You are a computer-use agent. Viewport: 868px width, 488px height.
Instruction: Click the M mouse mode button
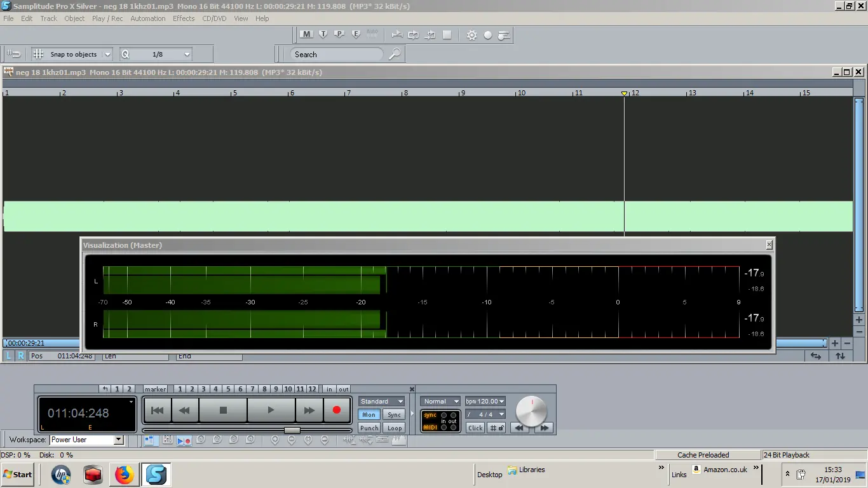click(x=306, y=34)
